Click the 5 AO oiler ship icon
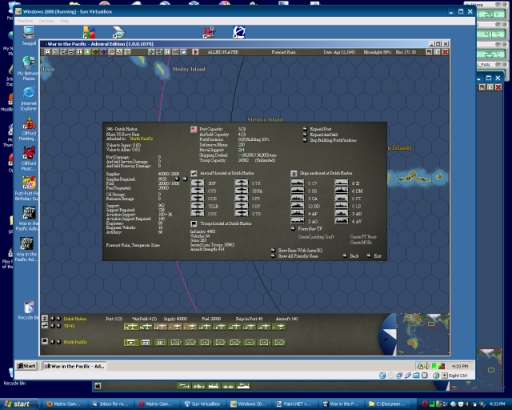 (297, 221)
